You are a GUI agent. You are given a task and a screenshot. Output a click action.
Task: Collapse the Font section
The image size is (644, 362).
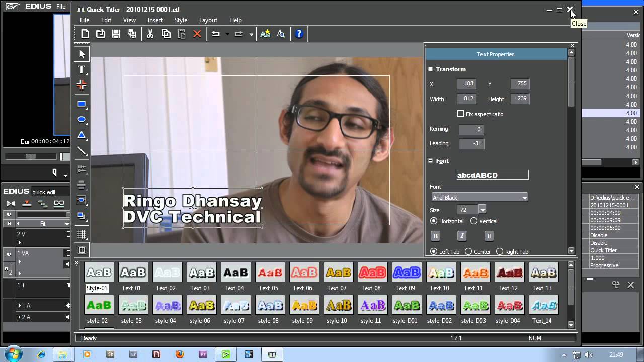tap(431, 161)
